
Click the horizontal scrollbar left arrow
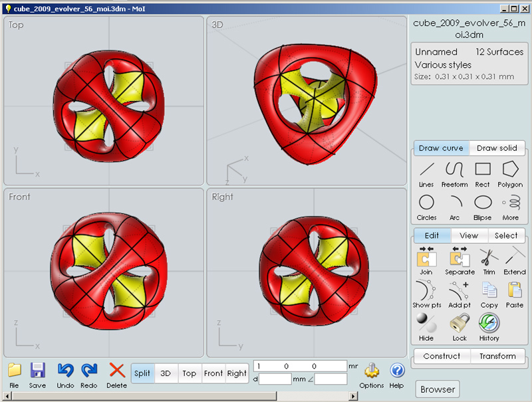tap(7, 396)
